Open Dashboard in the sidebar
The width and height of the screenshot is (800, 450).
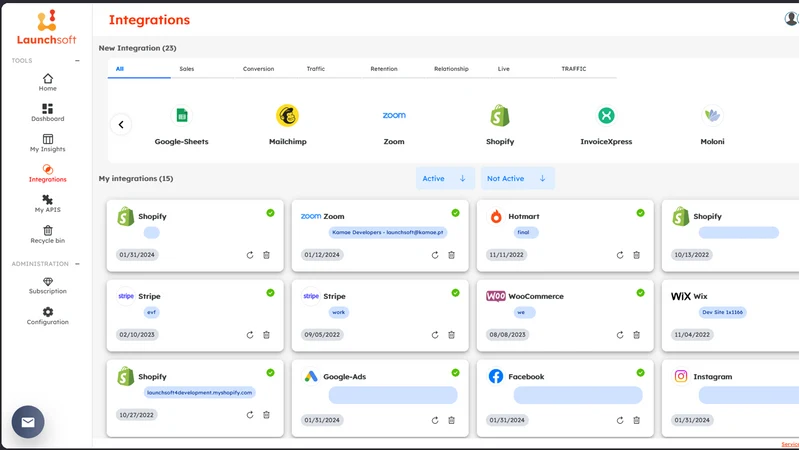tap(47, 113)
